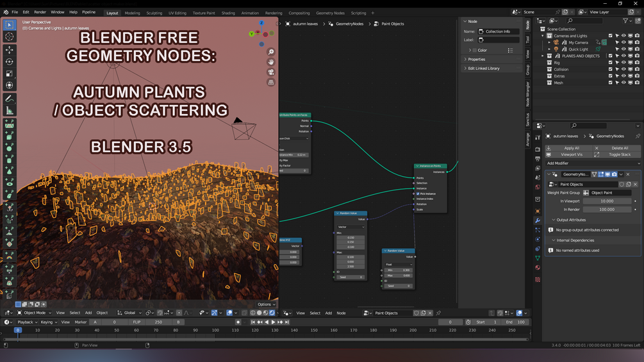Open the Modifier properties wrench tab

(x=538, y=221)
